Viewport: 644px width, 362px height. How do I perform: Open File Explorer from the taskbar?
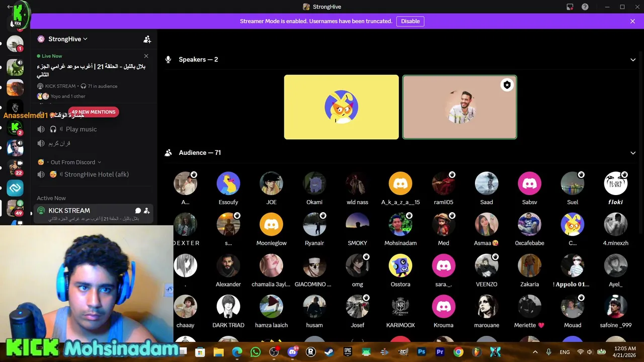(218, 352)
